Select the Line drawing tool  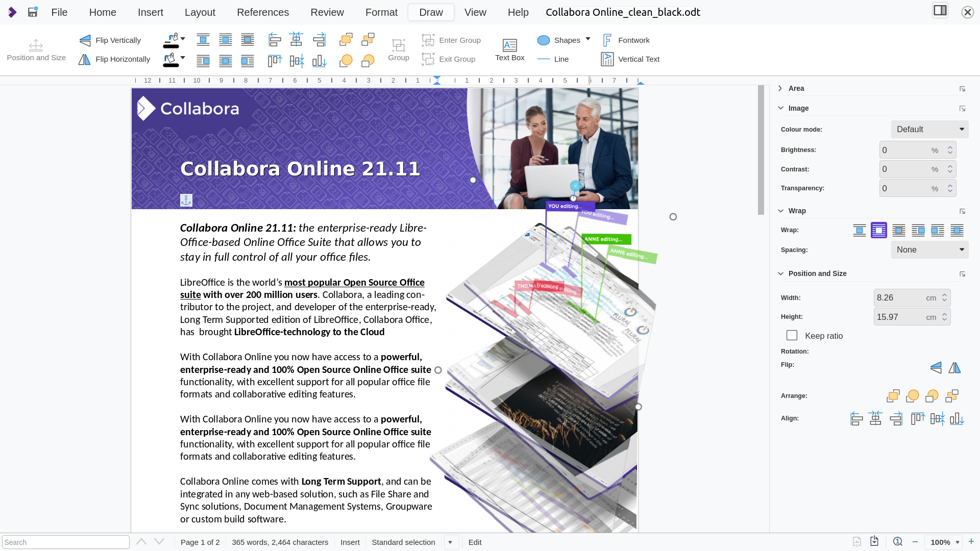(x=553, y=59)
